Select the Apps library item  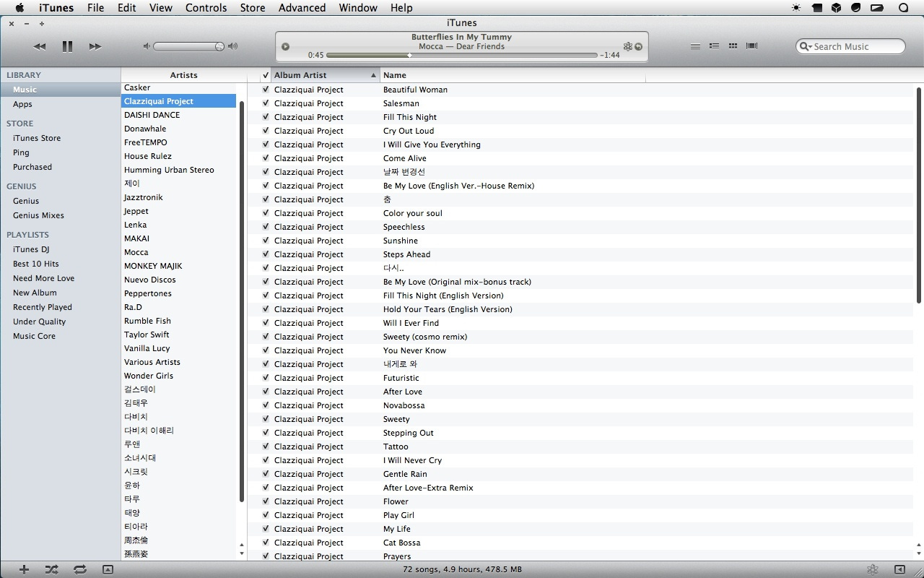click(22, 104)
